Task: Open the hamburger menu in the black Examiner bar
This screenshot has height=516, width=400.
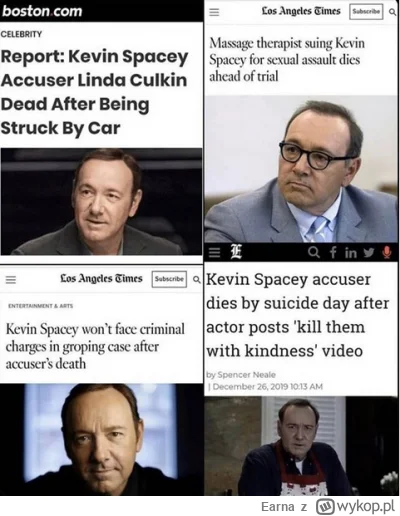Action: [x=214, y=253]
